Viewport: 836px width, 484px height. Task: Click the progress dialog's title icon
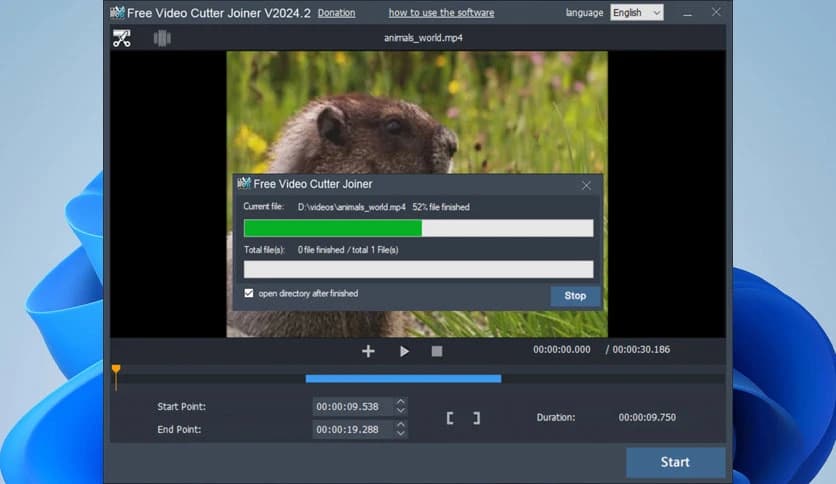pos(244,183)
